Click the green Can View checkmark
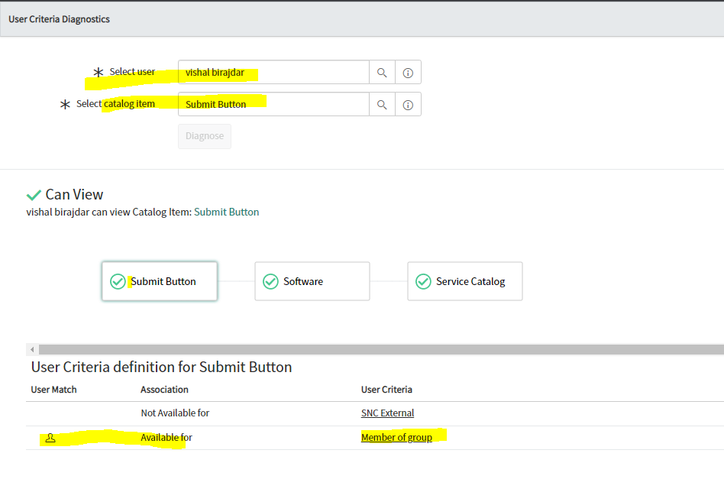Image resolution: width=724 pixels, height=483 pixels. (34, 195)
